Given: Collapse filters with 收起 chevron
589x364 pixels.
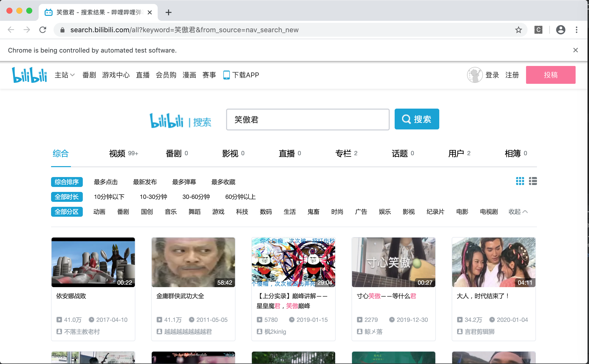Looking at the screenshot, I should pyautogui.click(x=518, y=212).
